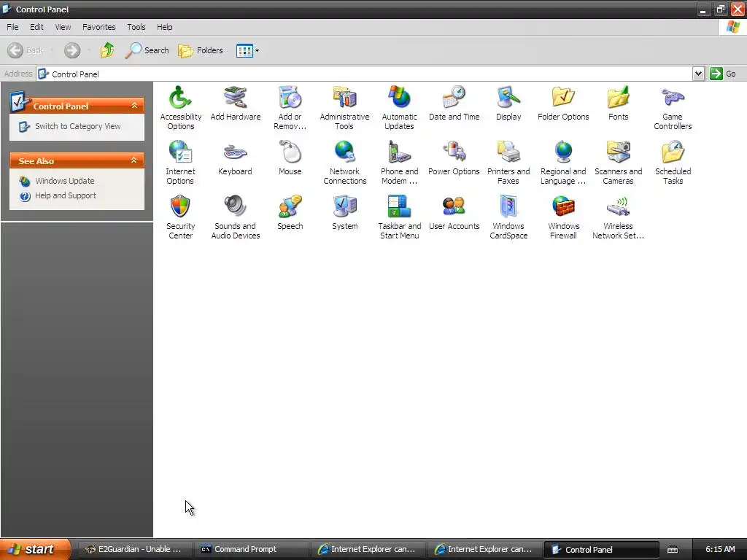Expand the Address bar dropdown arrow

pos(698,74)
